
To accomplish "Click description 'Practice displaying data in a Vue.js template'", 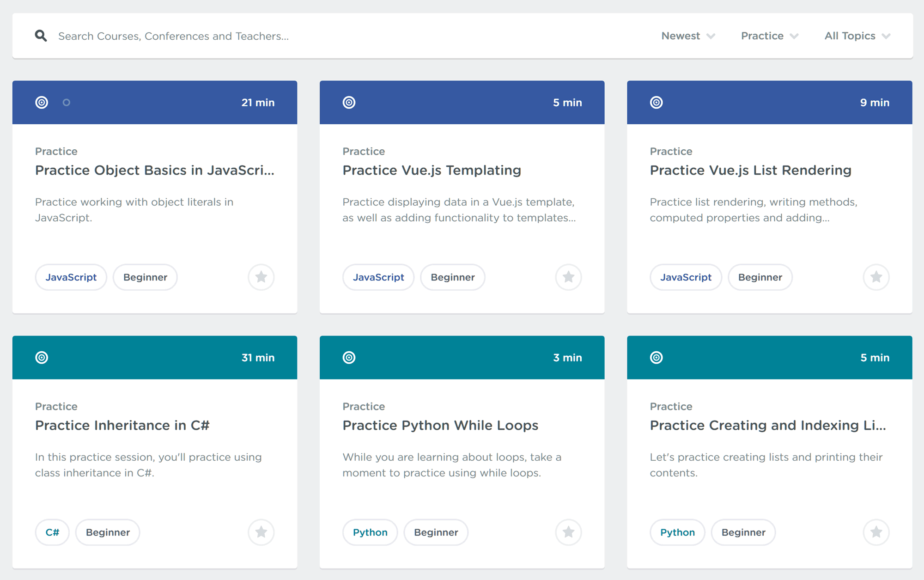I will (x=459, y=210).
